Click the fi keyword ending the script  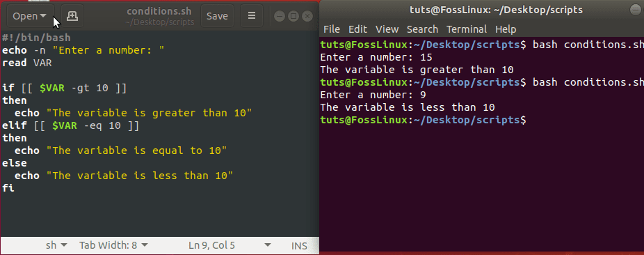tap(8, 188)
